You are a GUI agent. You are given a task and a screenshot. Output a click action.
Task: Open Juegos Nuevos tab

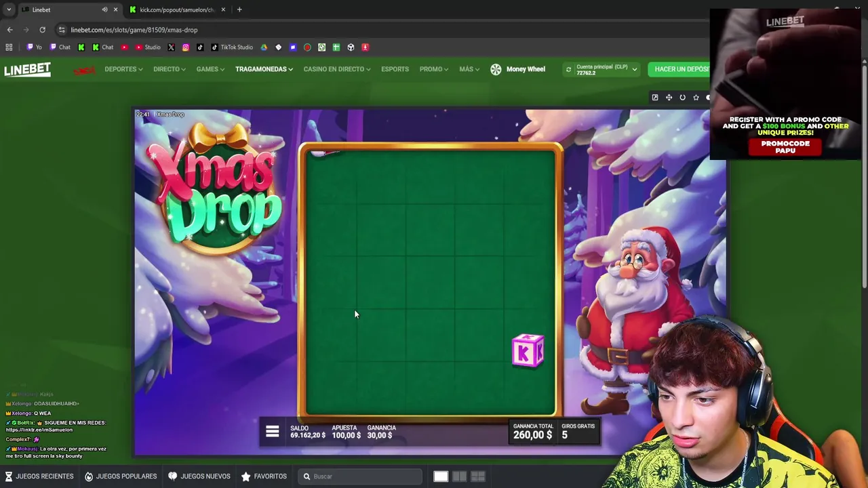(x=199, y=476)
